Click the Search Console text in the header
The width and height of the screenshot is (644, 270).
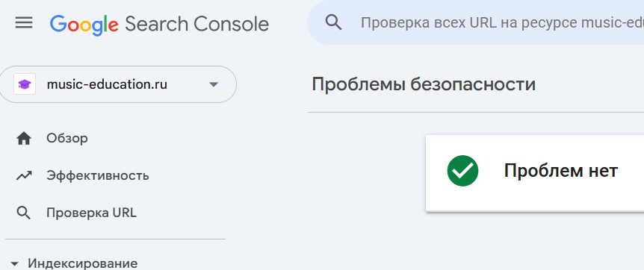click(197, 24)
